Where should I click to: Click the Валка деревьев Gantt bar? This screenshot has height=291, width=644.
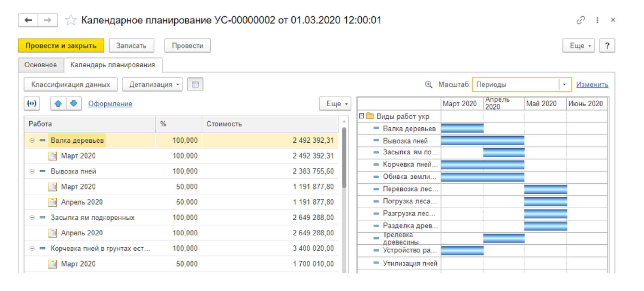pos(462,129)
